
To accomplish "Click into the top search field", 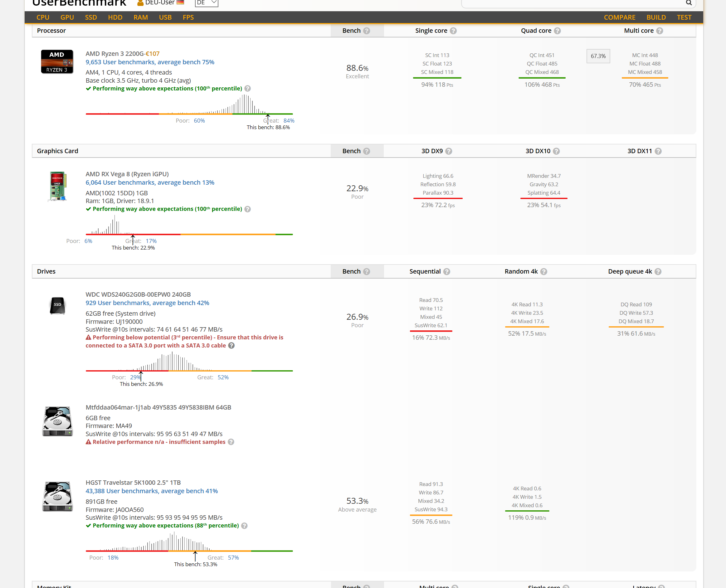I will [573, 3].
